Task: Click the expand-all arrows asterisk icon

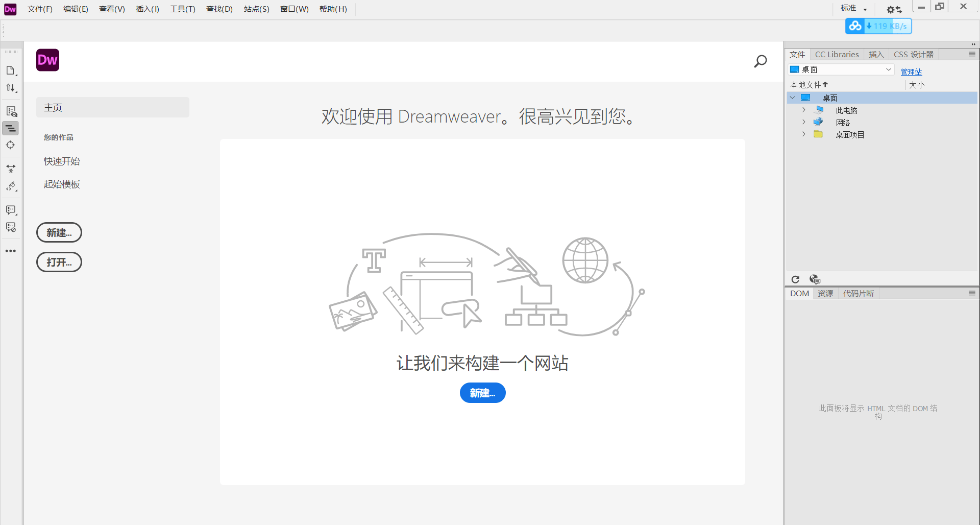Action: pyautogui.click(x=11, y=169)
